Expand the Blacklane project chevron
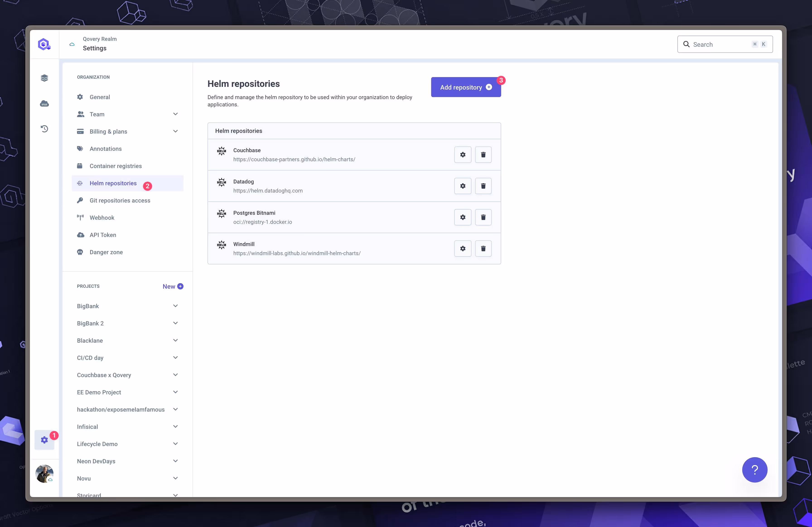The height and width of the screenshot is (527, 812). point(175,341)
